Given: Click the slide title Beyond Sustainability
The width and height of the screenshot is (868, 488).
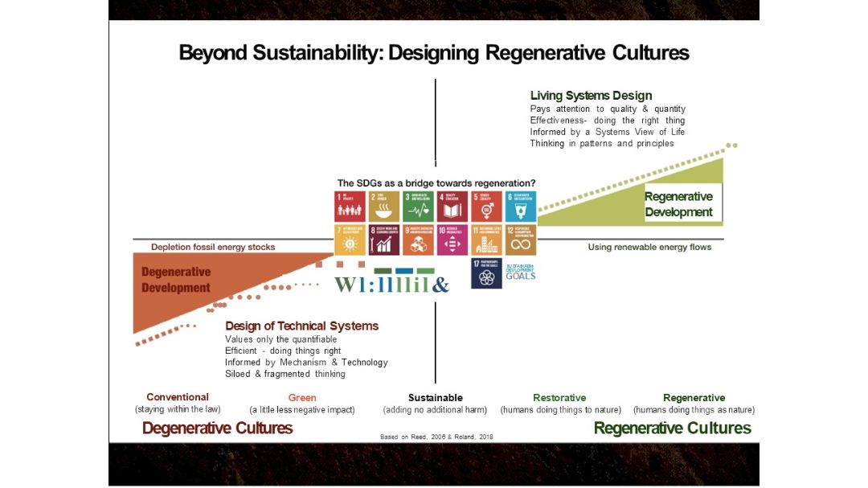Looking at the screenshot, I should point(434,53).
